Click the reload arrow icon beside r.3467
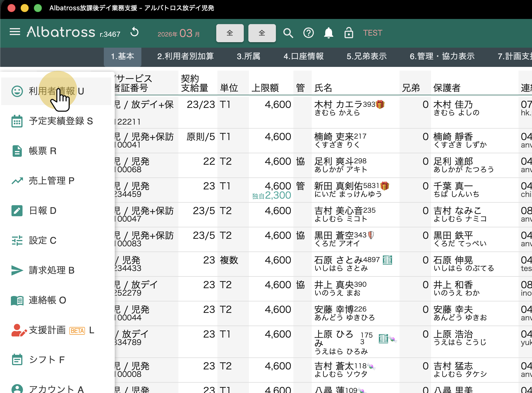Image resolution: width=532 pixels, height=393 pixels. click(x=135, y=32)
